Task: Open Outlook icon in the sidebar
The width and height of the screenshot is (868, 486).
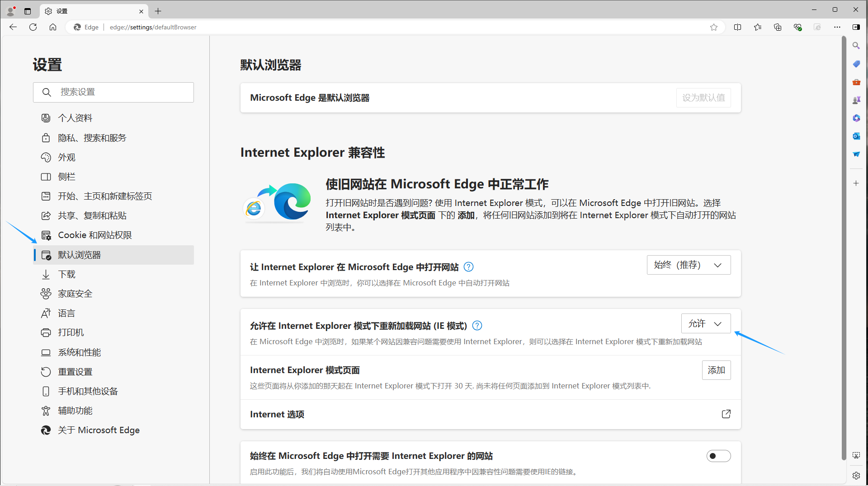Action: pyautogui.click(x=856, y=136)
